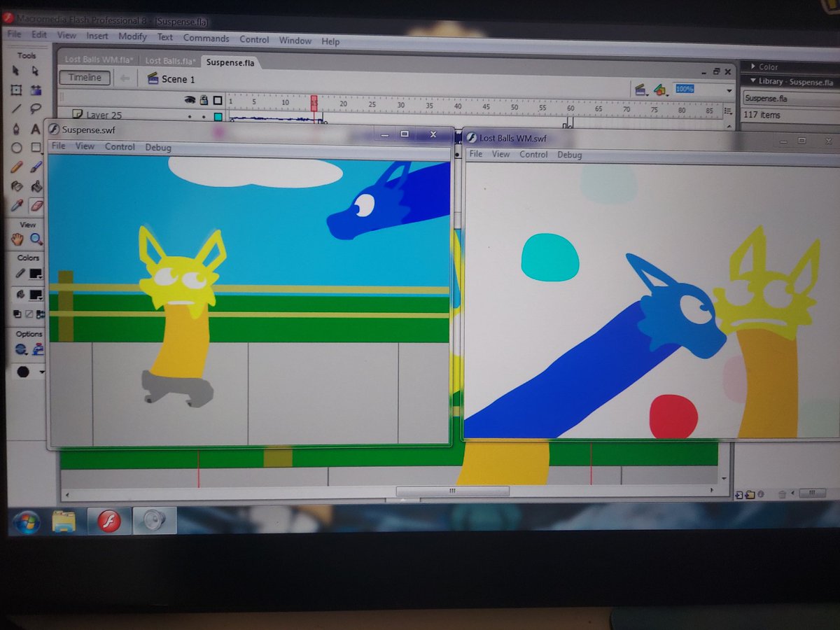Image resolution: width=840 pixels, height=630 pixels.
Task: Select the Gradient Transform tool
Action: point(35,90)
